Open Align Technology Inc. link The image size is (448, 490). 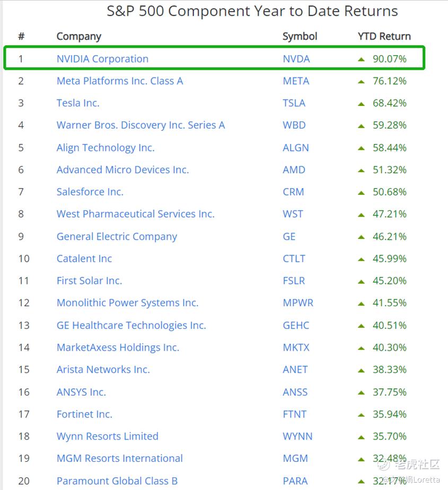click(x=106, y=147)
